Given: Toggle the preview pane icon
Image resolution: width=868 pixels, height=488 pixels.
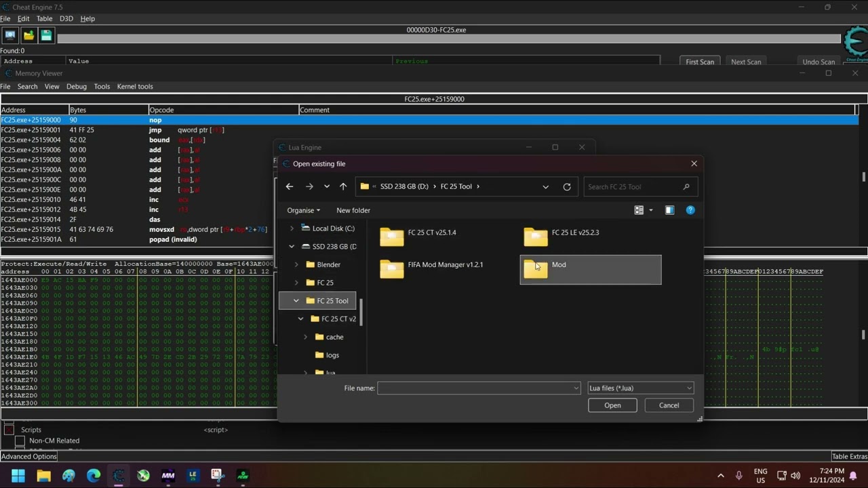Looking at the screenshot, I should pos(669,210).
